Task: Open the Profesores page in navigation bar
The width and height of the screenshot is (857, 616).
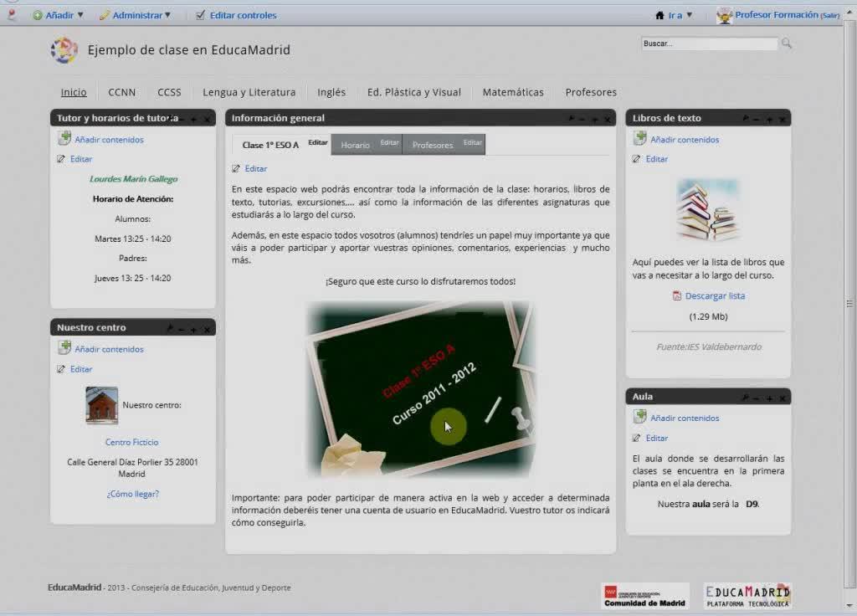Action: (591, 92)
